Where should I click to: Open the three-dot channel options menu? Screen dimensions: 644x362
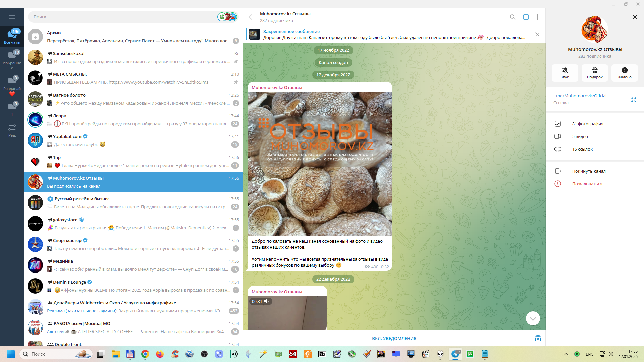click(537, 17)
